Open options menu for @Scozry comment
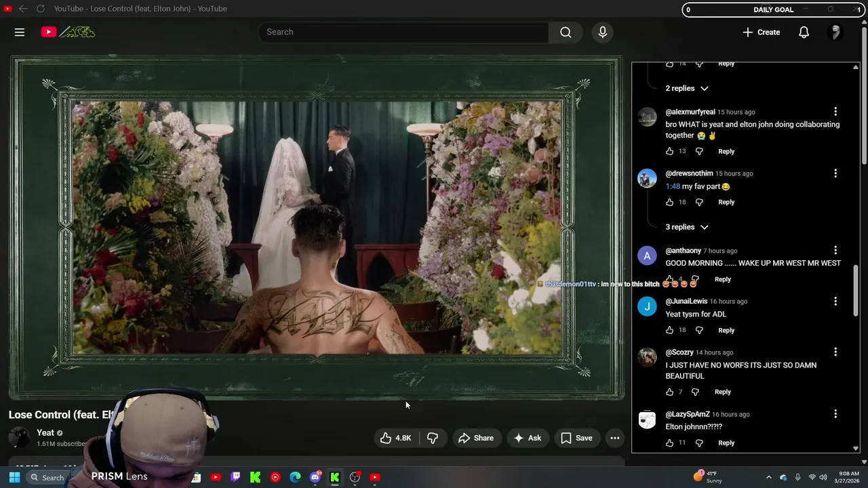This screenshot has width=868, height=488. (835, 352)
